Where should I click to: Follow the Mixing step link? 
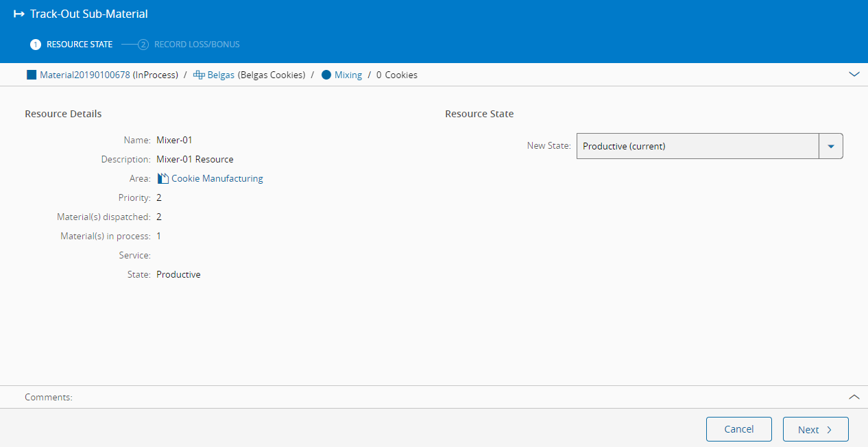[x=348, y=75]
